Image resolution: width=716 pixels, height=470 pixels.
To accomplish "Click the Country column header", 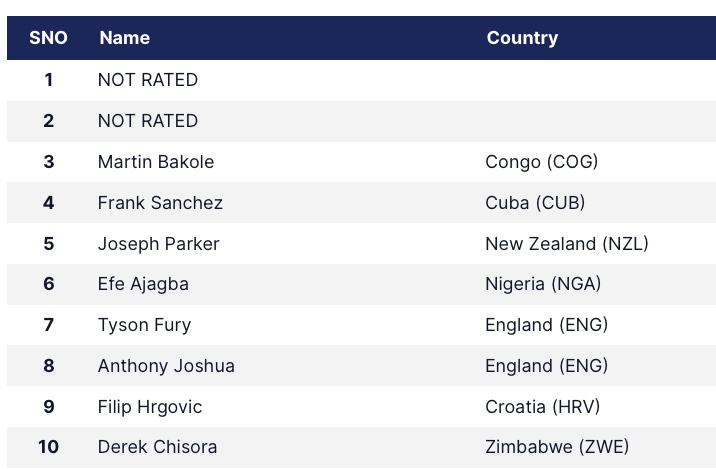I will click(522, 38).
